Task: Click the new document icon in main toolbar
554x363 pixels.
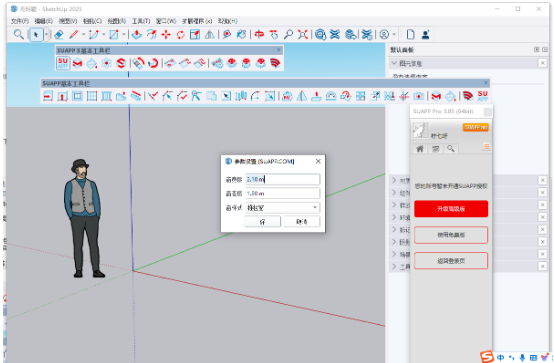Action: click(x=411, y=35)
